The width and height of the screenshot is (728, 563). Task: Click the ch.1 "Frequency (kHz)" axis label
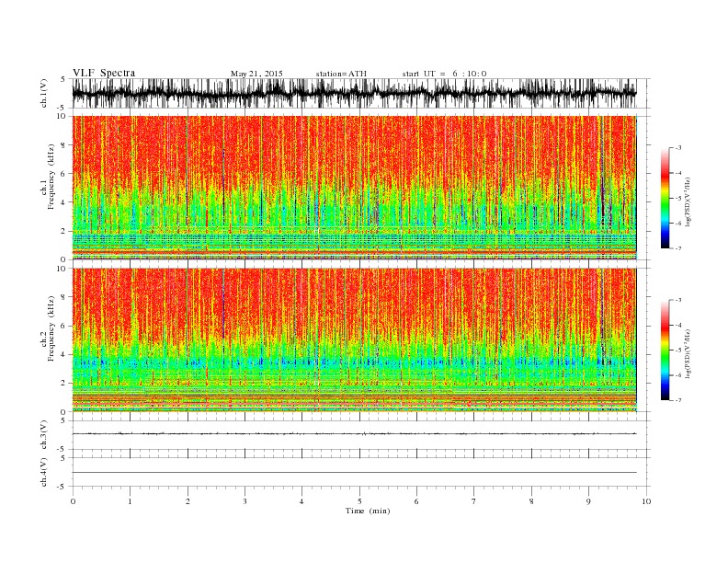(x=51, y=177)
